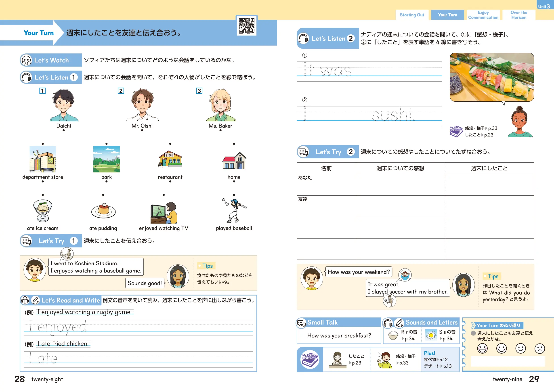Click the デザート p.13 reference arrow

tap(441, 366)
